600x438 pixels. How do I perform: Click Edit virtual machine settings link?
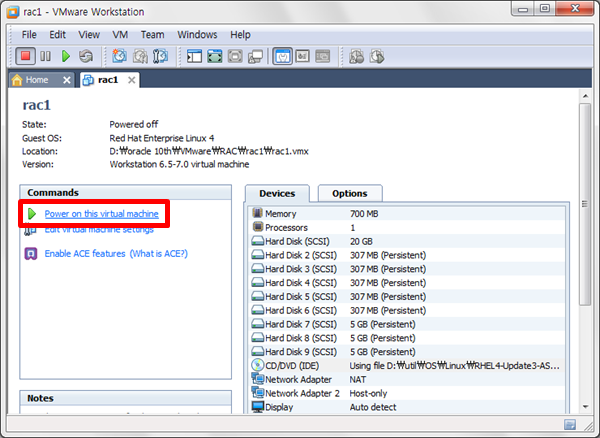coord(99,230)
